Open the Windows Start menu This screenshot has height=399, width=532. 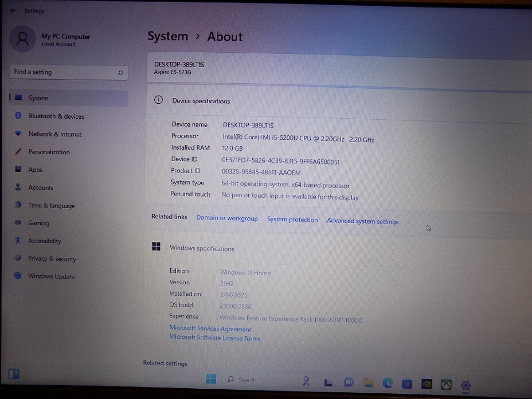211,378
